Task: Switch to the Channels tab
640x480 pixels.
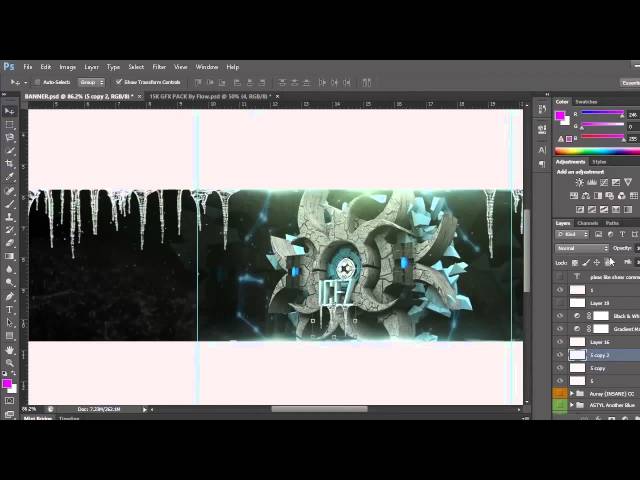Action: (588, 223)
